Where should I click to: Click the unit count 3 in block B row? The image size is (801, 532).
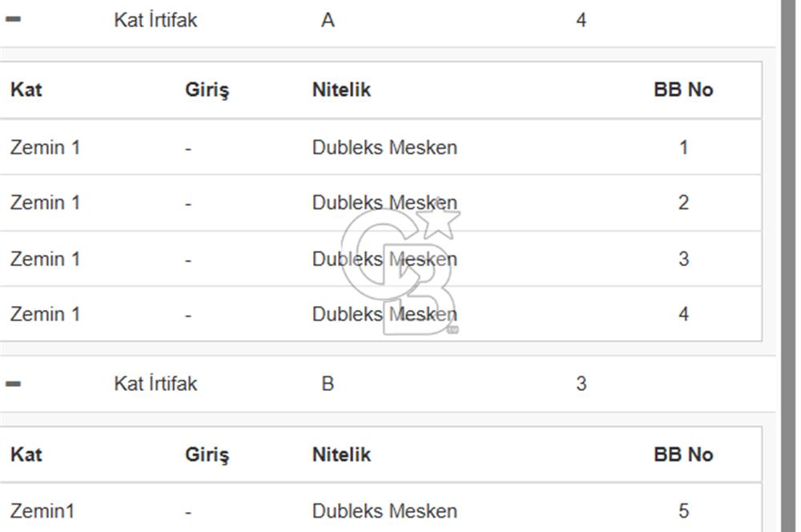point(582,384)
